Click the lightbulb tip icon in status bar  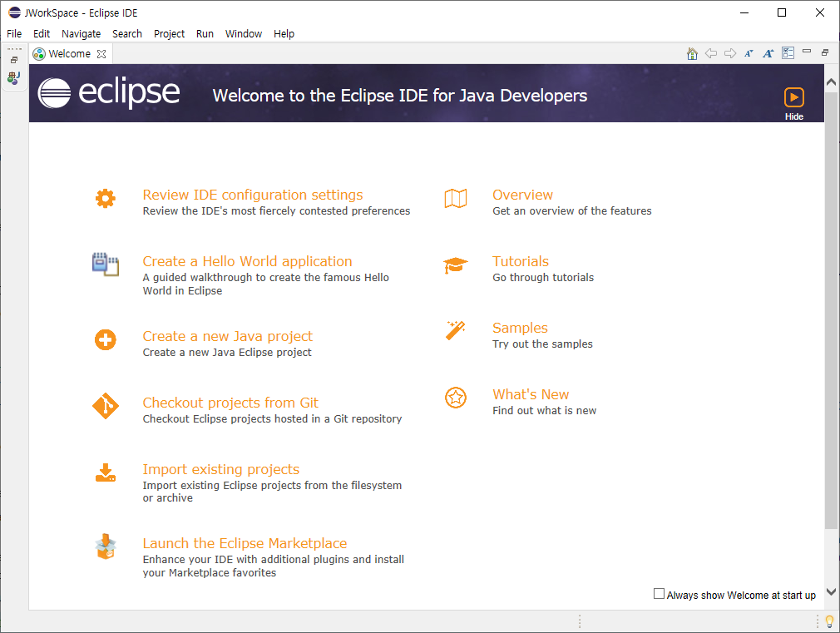[x=829, y=621]
